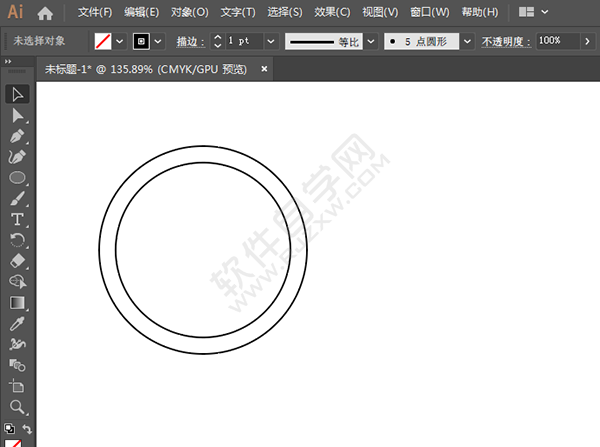Image resolution: width=600 pixels, height=447 pixels.
Task: Open the Object menu 对象(O)
Action: coord(189,12)
